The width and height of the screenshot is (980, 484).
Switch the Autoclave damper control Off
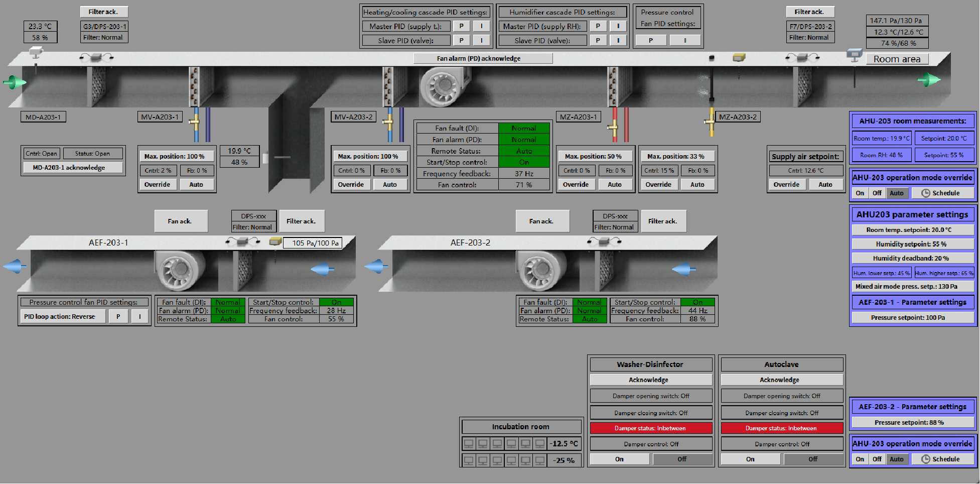click(x=813, y=459)
